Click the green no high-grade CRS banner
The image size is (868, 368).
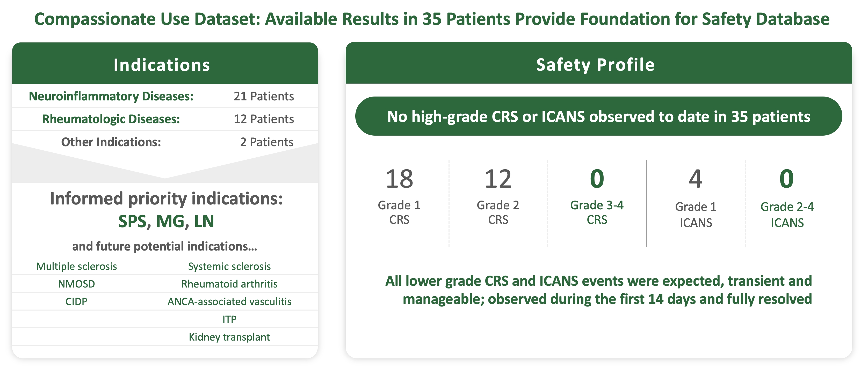(598, 116)
